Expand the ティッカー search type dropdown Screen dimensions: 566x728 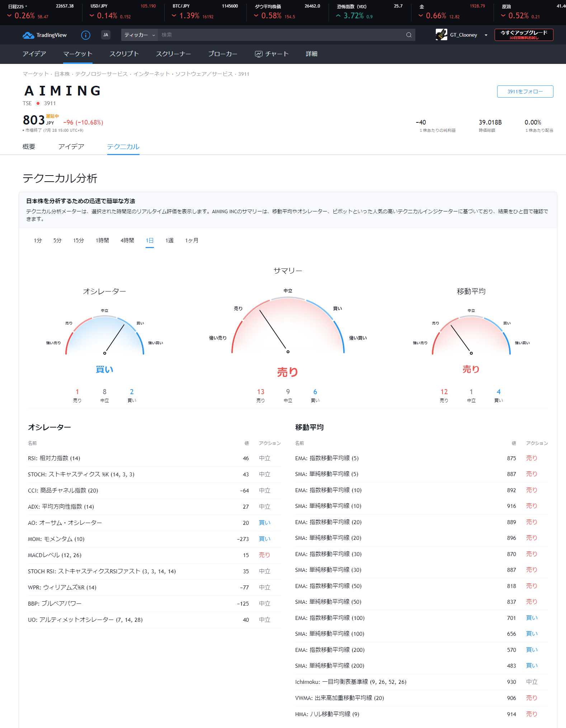tap(140, 35)
